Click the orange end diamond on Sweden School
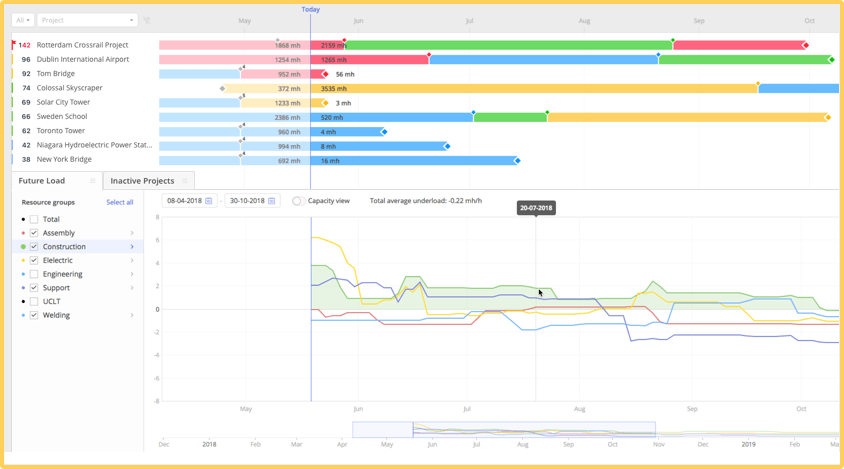Image resolution: width=844 pixels, height=469 pixels. 828,117
